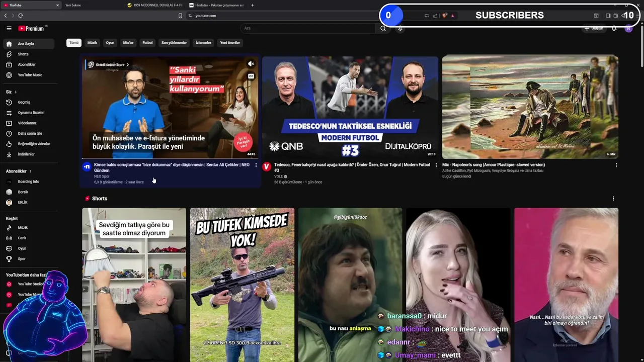The width and height of the screenshot is (644, 362).
Task: Open Kimse bahis soruşturması video title
Action: (172, 167)
